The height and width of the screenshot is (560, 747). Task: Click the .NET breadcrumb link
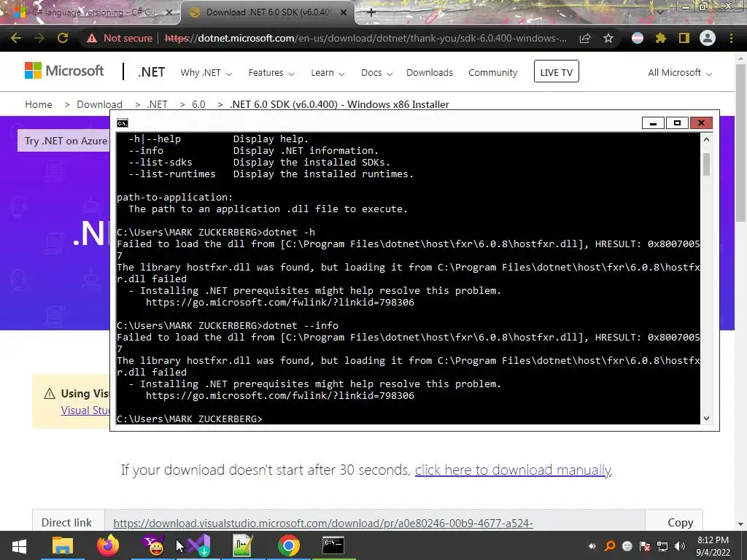click(x=157, y=104)
